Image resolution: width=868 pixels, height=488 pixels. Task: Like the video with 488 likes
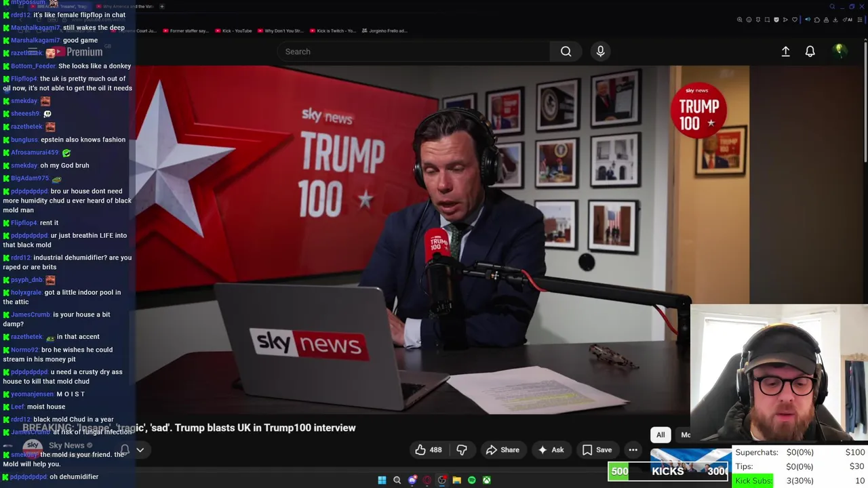click(x=429, y=450)
